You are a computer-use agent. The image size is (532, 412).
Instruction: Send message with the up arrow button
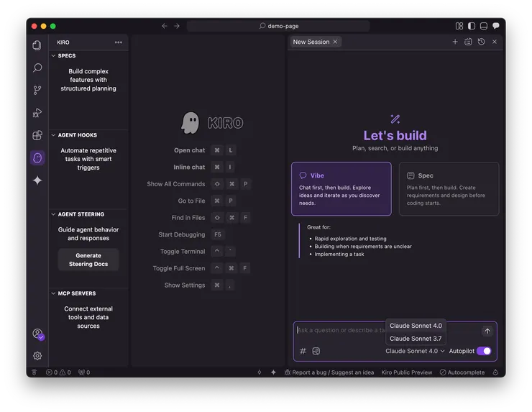pos(487,331)
